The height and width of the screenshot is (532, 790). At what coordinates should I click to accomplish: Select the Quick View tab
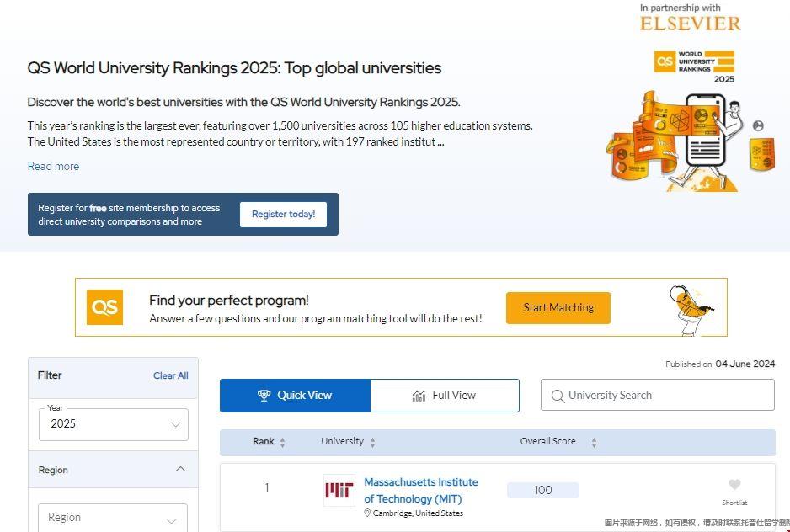click(x=294, y=395)
